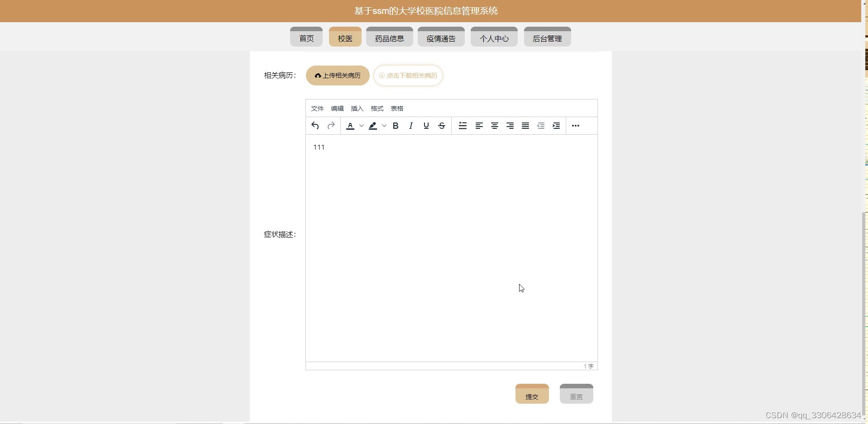Decrease indent of the paragraph
Screen dimensions: 868x424
pyautogui.click(x=541, y=126)
